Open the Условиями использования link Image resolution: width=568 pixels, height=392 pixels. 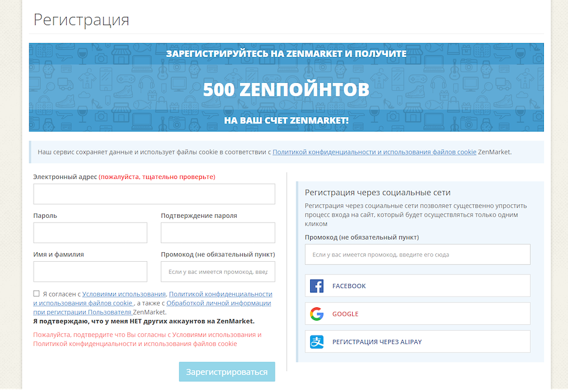pyautogui.click(x=124, y=294)
